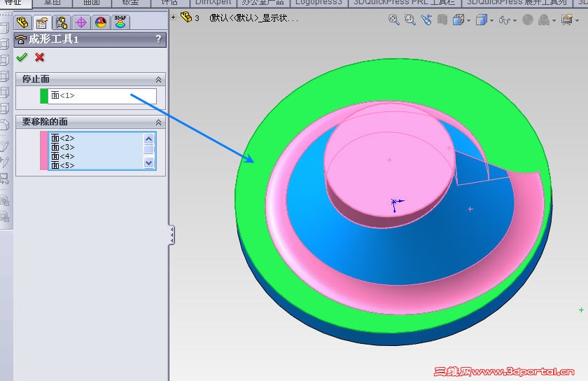The width and height of the screenshot is (588, 381).
Task: Click the Display Style cube icon
Action: click(x=482, y=20)
